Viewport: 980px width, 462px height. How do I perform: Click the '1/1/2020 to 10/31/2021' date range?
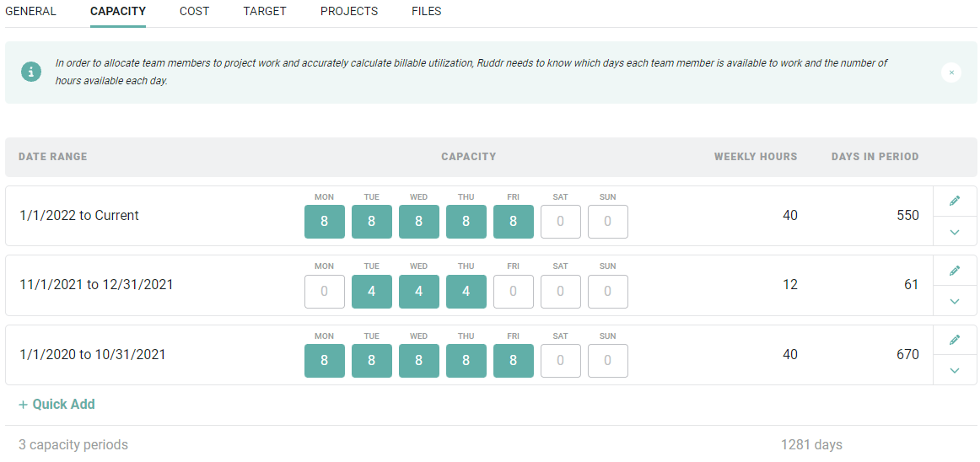point(93,354)
